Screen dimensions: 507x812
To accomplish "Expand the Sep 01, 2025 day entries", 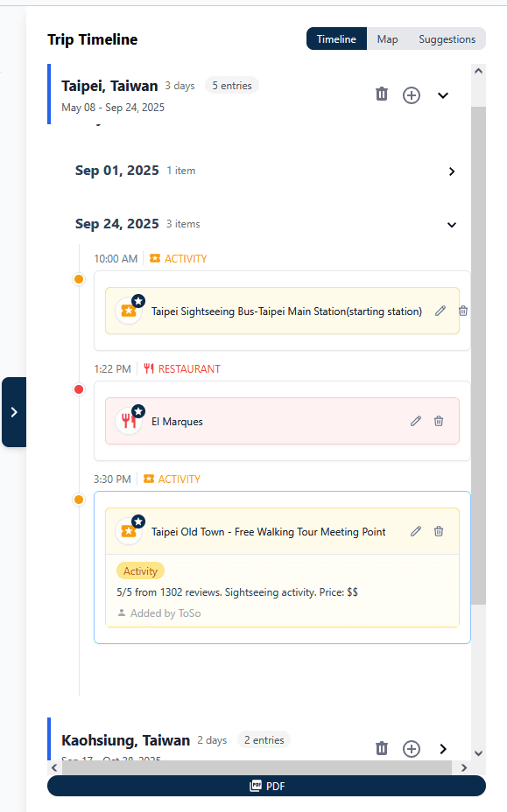I will point(452,171).
